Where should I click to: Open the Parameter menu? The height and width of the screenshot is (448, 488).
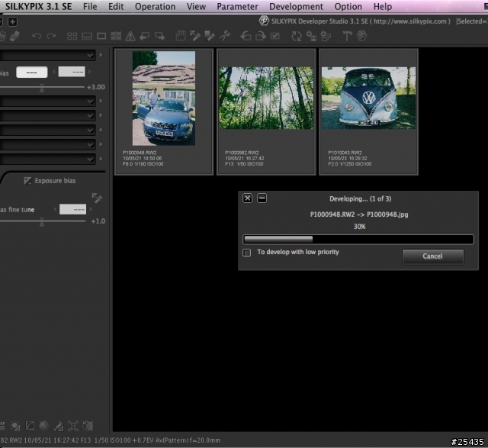(x=237, y=7)
